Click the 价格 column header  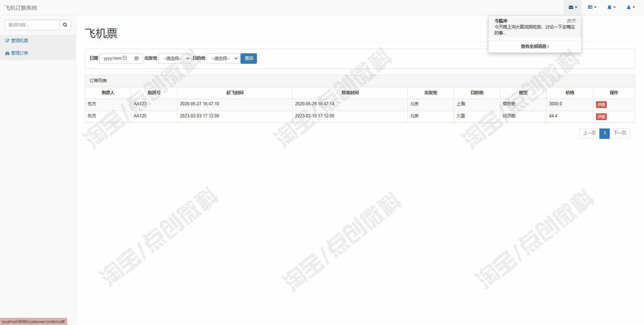coord(570,93)
